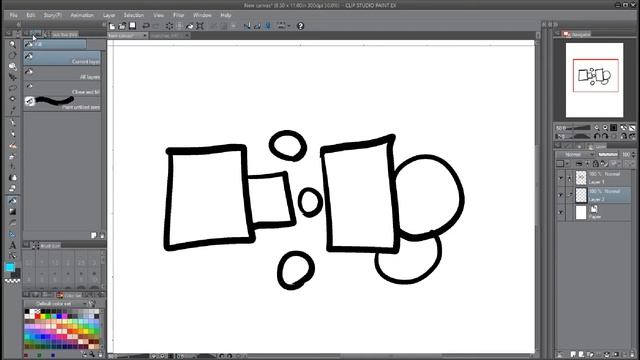The image size is (640, 360).
Task: Open the Animation menu
Action: [x=82, y=15]
